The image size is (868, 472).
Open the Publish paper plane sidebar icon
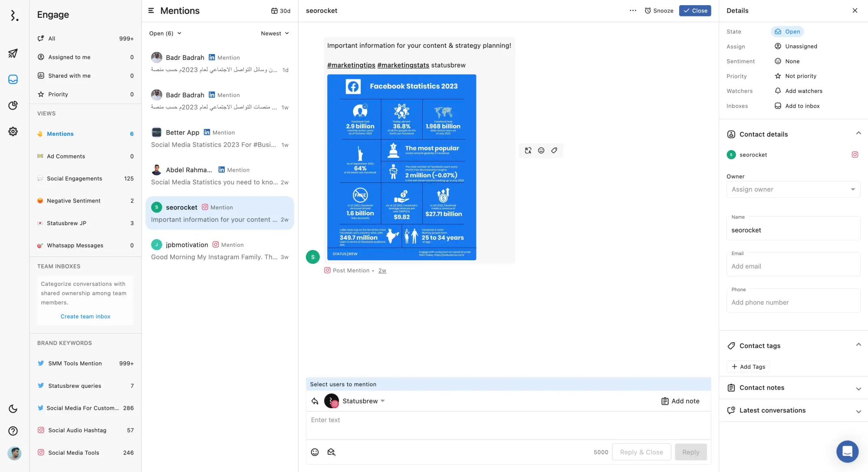13,53
